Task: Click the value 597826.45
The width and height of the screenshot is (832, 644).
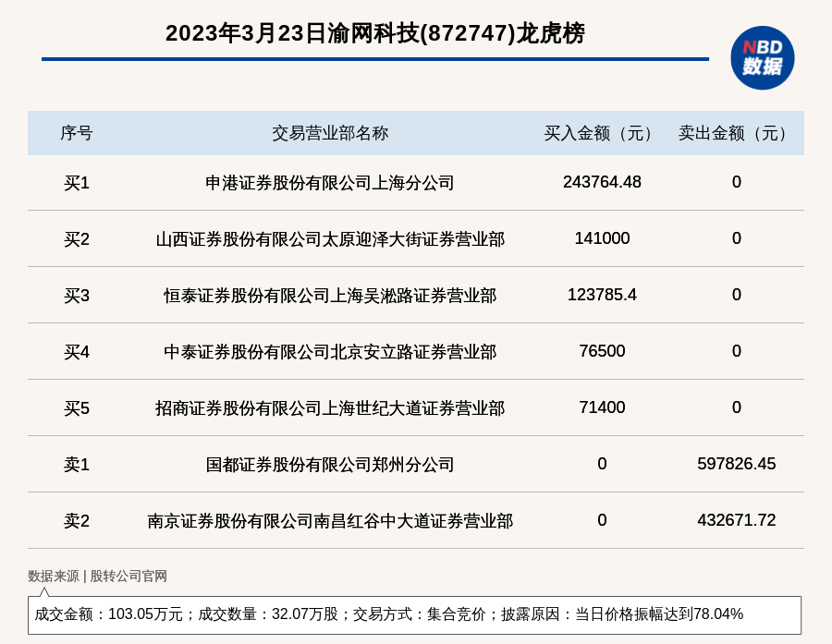Action: click(x=736, y=464)
